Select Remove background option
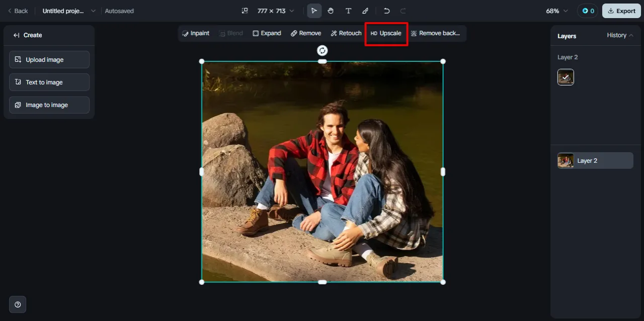 [435, 33]
